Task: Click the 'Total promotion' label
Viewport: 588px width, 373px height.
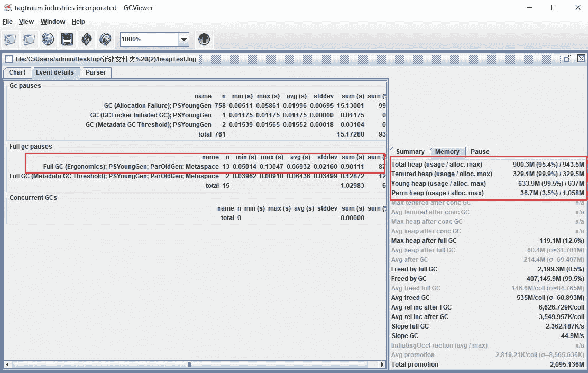Action: pyautogui.click(x=415, y=365)
